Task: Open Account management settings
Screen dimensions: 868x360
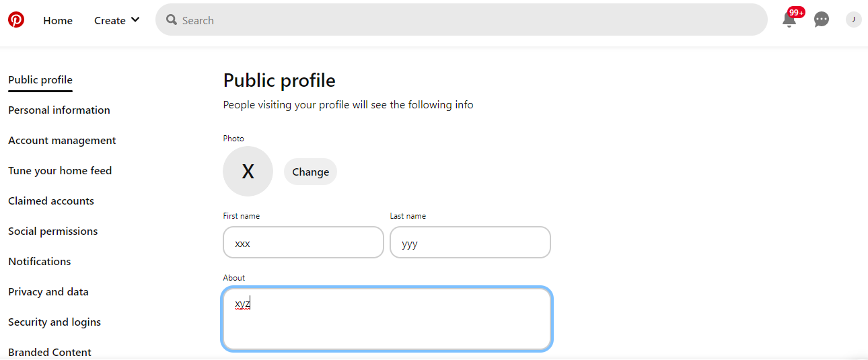Action: tap(62, 141)
